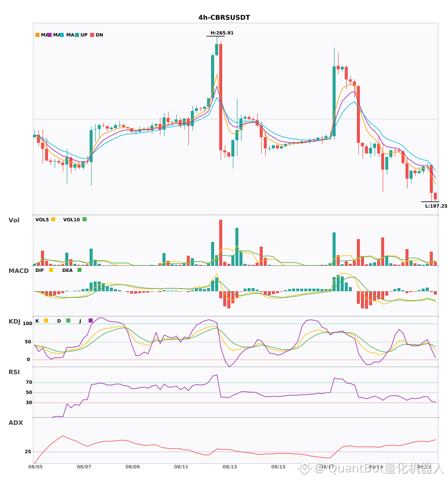
Task: Click the orange MA legend swatch
Action: (37, 35)
